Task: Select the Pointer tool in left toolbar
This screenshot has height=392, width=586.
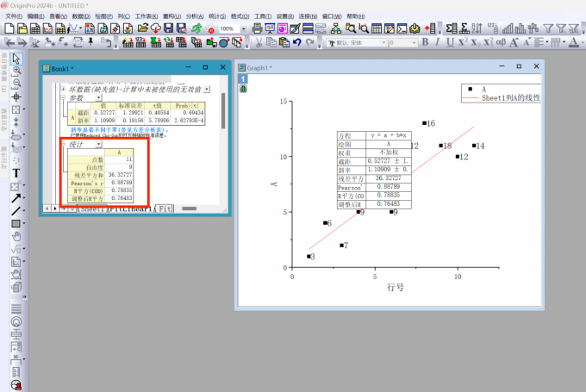Action: 16,59
